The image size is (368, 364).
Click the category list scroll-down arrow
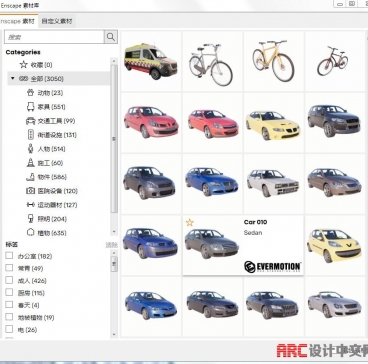coord(114,232)
